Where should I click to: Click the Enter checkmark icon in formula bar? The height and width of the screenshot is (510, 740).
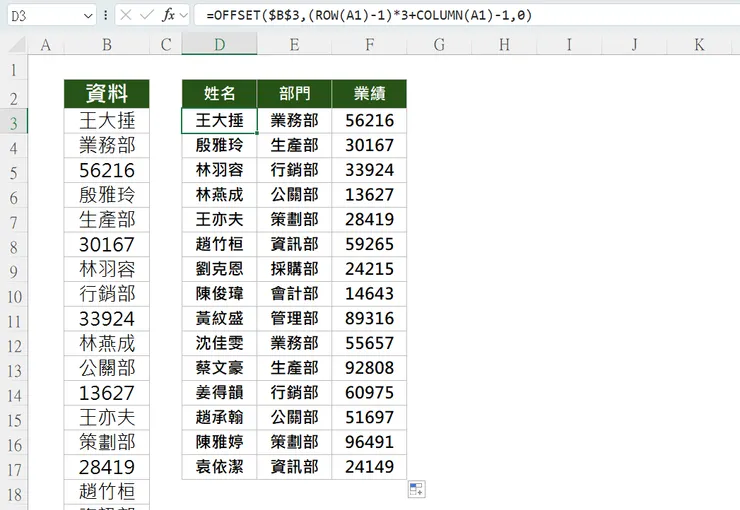147,15
